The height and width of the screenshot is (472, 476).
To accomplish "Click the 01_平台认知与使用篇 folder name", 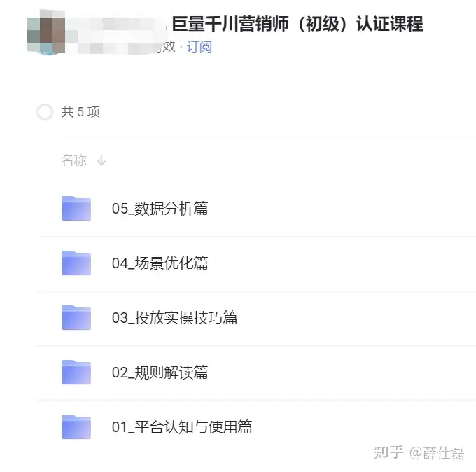I will [x=182, y=427].
